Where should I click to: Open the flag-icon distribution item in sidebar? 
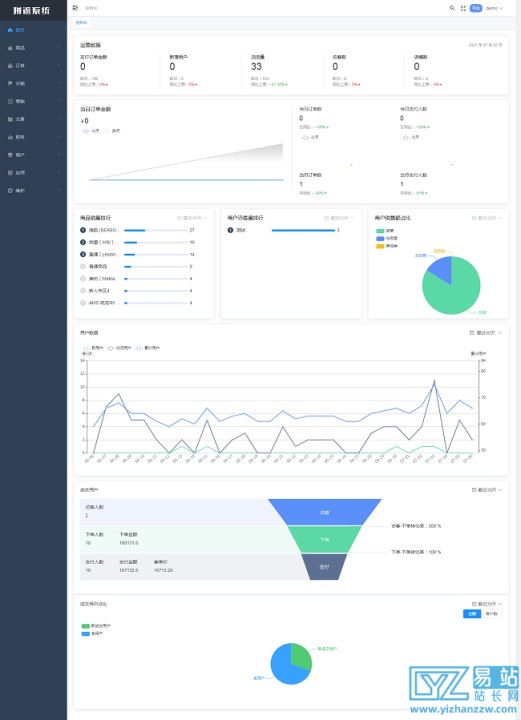10,84
